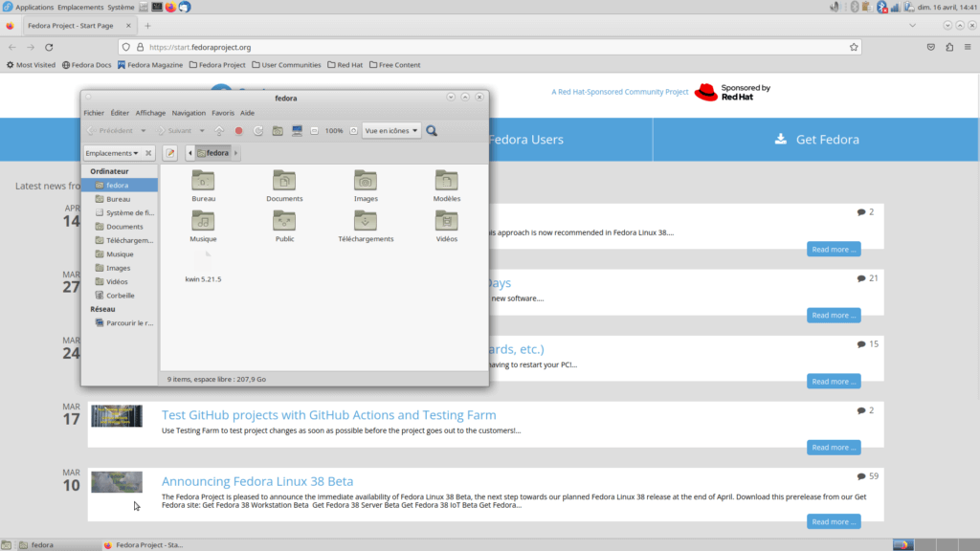
Task: Open Parcourir le réseau in sidebar
Action: pyautogui.click(x=120, y=323)
